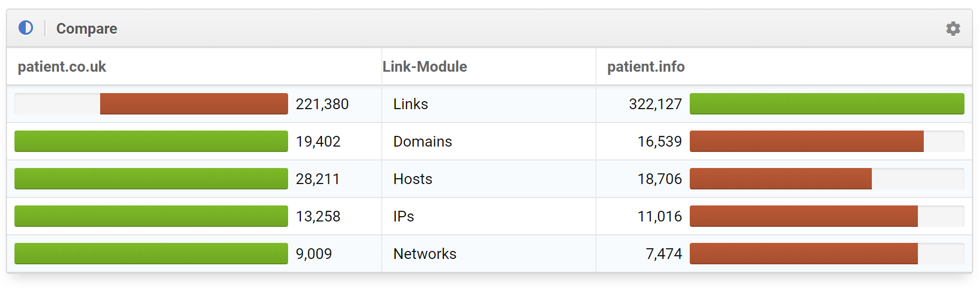980x298 pixels.
Task: Open the settings gear in the Compare header
Action: pos(953,28)
